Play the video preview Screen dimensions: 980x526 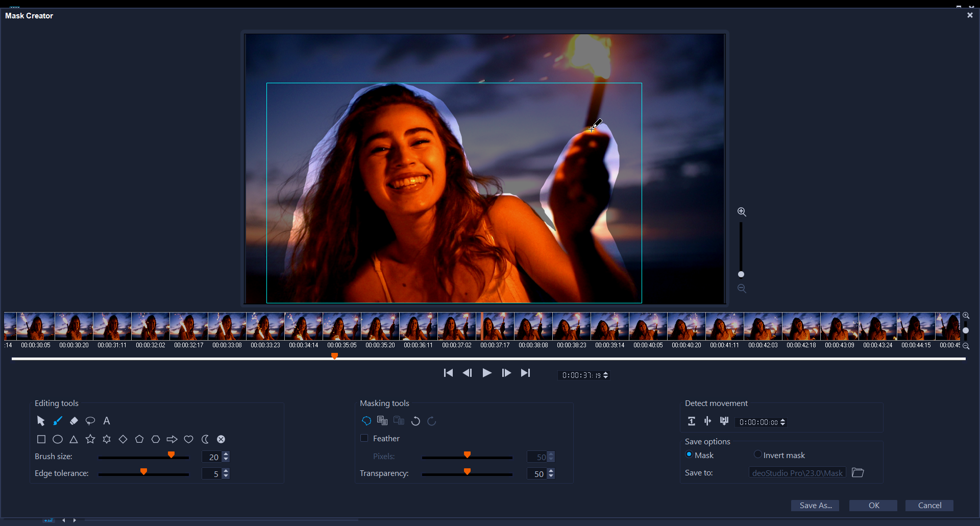click(x=487, y=373)
